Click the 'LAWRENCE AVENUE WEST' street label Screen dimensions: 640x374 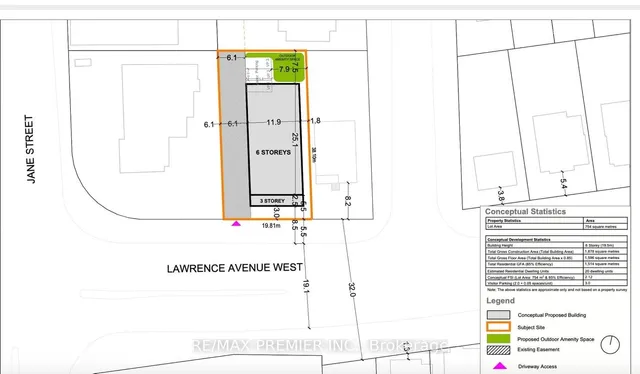pyautogui.click(x=235, y=268)
